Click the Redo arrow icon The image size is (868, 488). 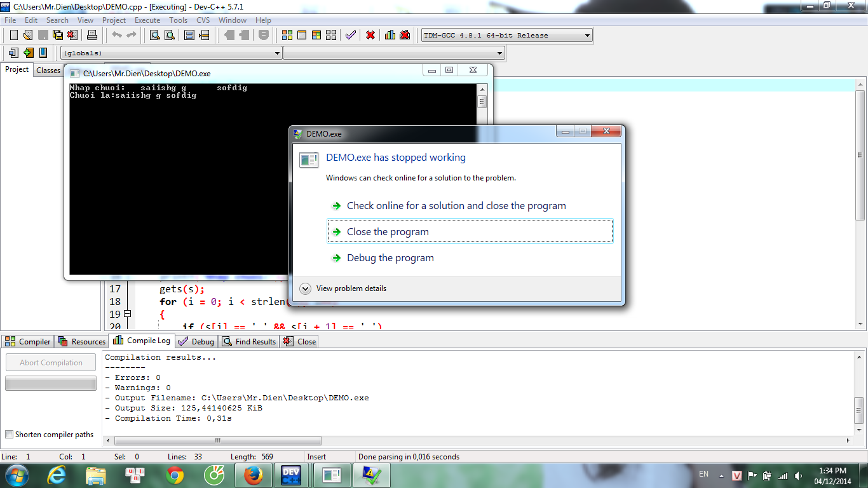(132, 35)
